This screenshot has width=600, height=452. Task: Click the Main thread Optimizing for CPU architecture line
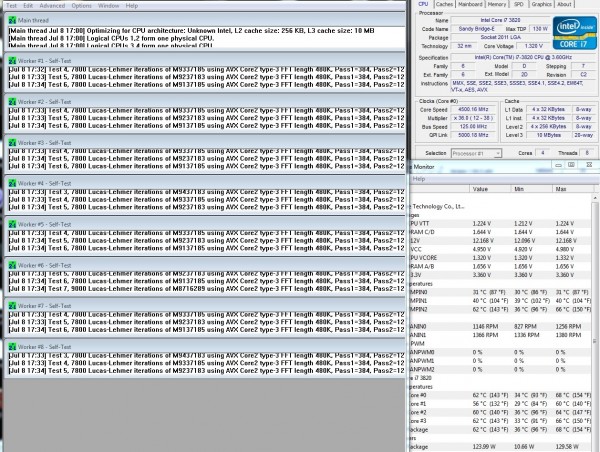(191, 31)
